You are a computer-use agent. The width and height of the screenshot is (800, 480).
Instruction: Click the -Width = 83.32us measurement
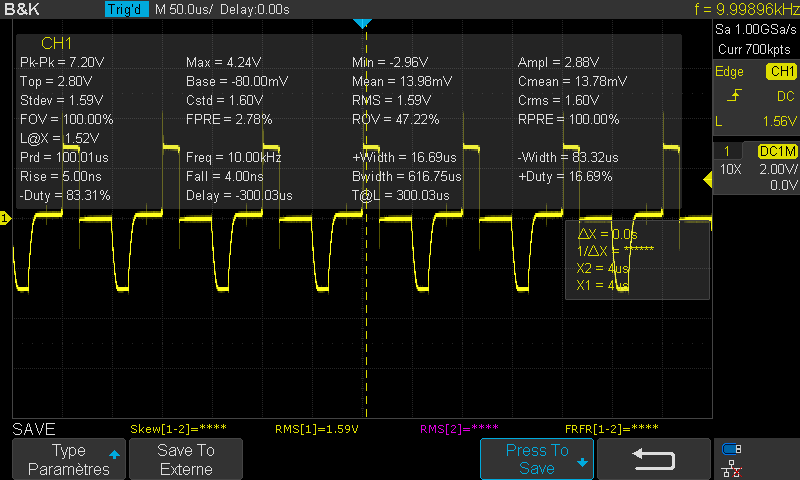pos(568,157)
